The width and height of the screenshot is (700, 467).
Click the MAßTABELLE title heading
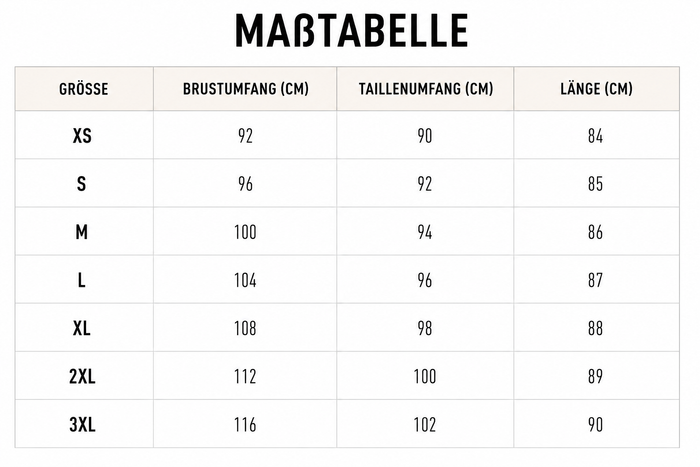[x=351, y=30]
